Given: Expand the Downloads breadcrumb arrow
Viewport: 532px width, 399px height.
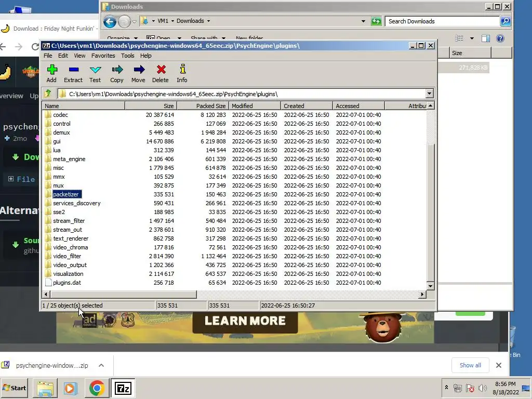Looking at the screenshot, I should pyautogui.click(x=208, y=21).
